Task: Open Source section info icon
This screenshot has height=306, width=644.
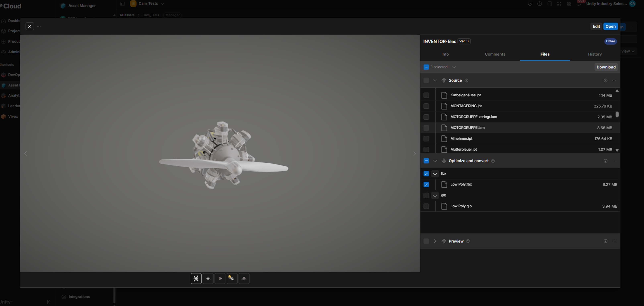Action: pos(605,81)
